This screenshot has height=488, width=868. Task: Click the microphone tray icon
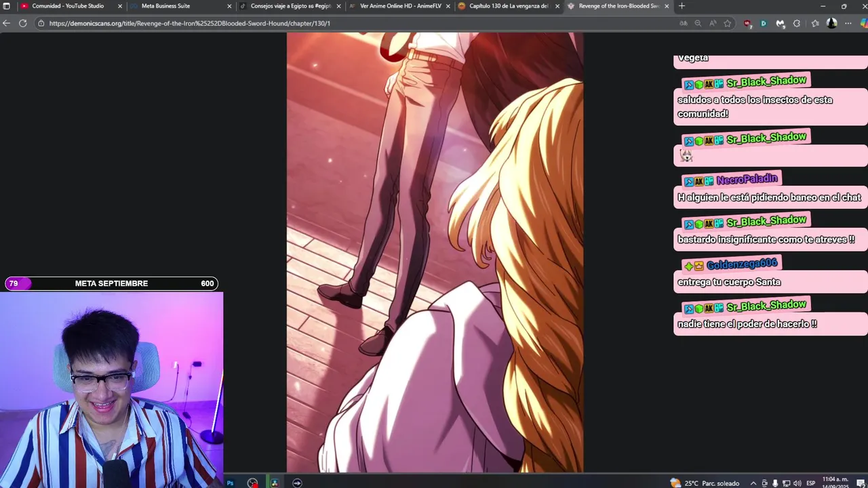pyautogui.click(x=775, y=483)
